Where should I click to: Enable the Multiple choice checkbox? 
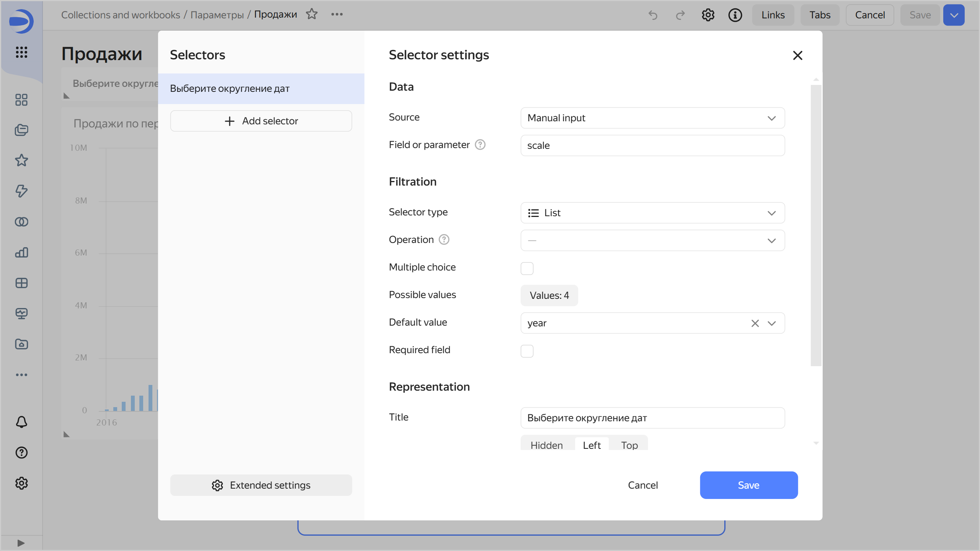(x=527, y=268)
